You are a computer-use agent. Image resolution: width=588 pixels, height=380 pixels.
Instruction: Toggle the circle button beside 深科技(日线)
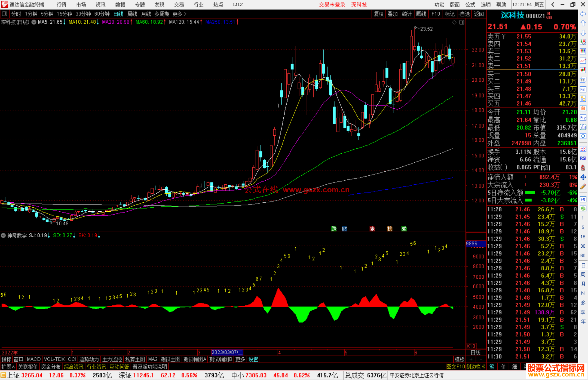pyautogui.click(x=34, y=22)
